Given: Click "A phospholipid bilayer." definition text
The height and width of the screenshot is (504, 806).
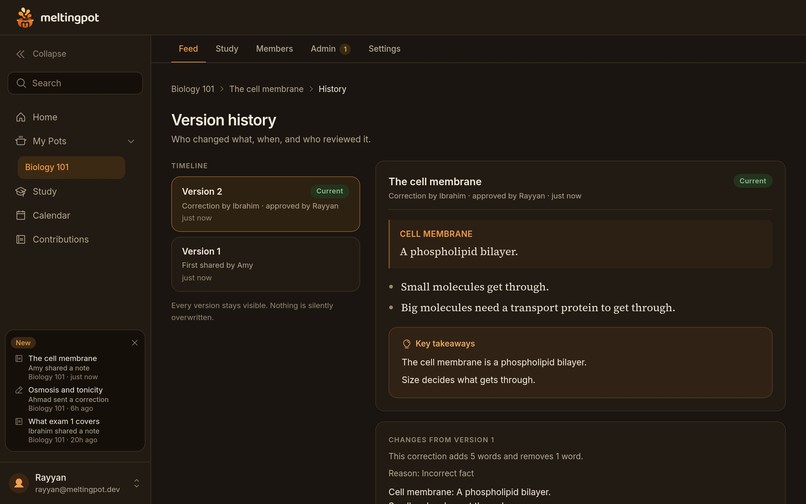Looking at the screenshot, I should coord(459,252).
